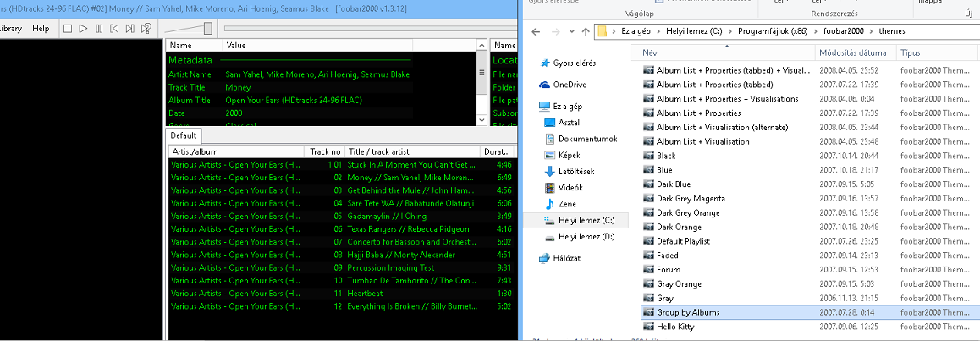
Task: Select track Everything Is Broken
Action: pyautogui.click(x=342, y=306)
